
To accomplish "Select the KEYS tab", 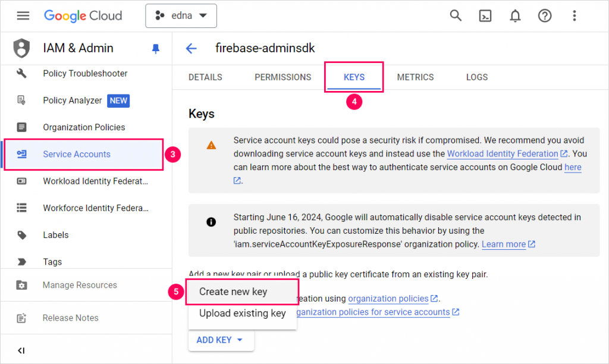I will tap(354, 77).
